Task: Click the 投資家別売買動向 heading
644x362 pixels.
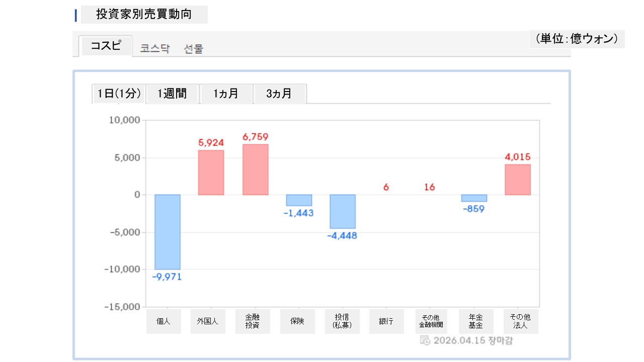Action: (x=144, y=15)
